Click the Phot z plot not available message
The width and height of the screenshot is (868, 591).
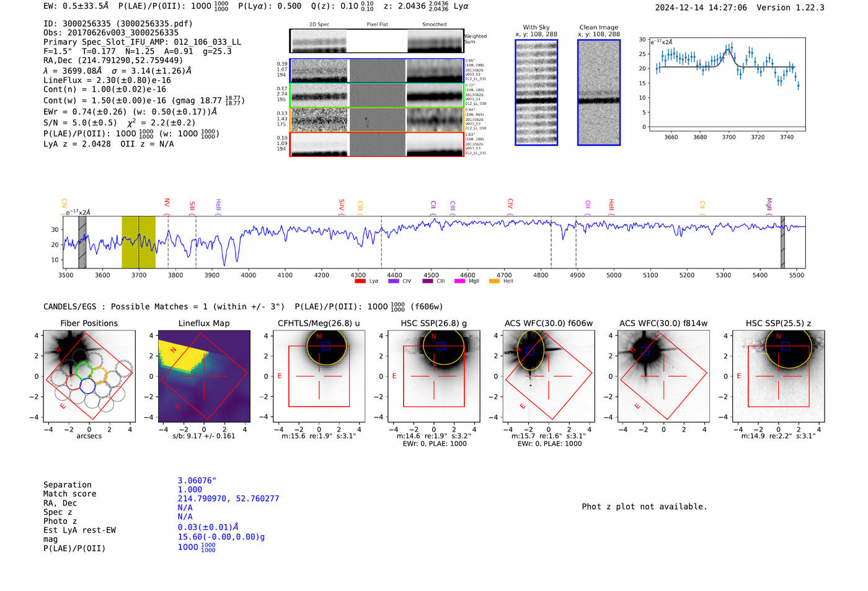pyautogui.click(x=644, y=507)
